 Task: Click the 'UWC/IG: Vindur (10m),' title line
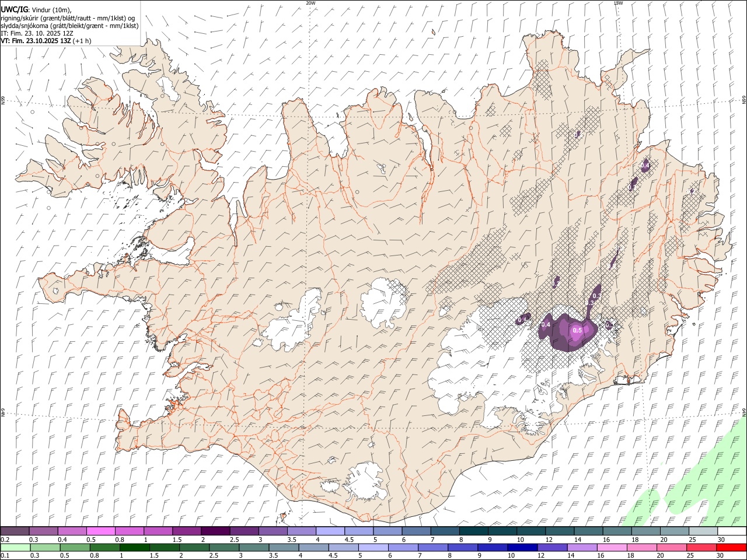(36, 9)
